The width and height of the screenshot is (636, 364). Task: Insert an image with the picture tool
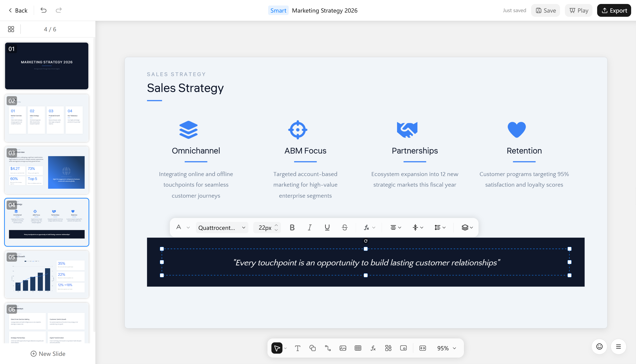[x=343, y=348]
